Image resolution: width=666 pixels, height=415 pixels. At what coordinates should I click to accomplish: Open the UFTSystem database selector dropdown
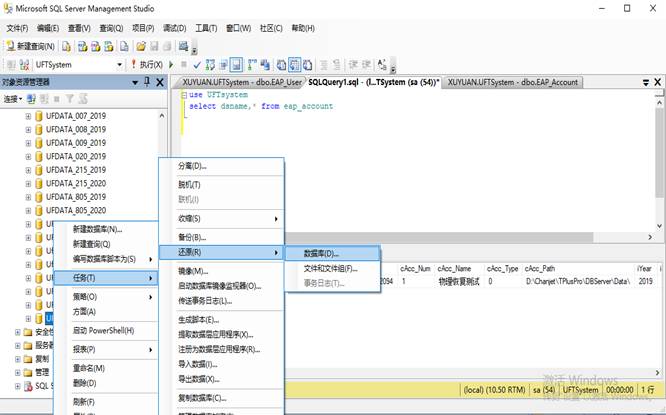(121, 64)
